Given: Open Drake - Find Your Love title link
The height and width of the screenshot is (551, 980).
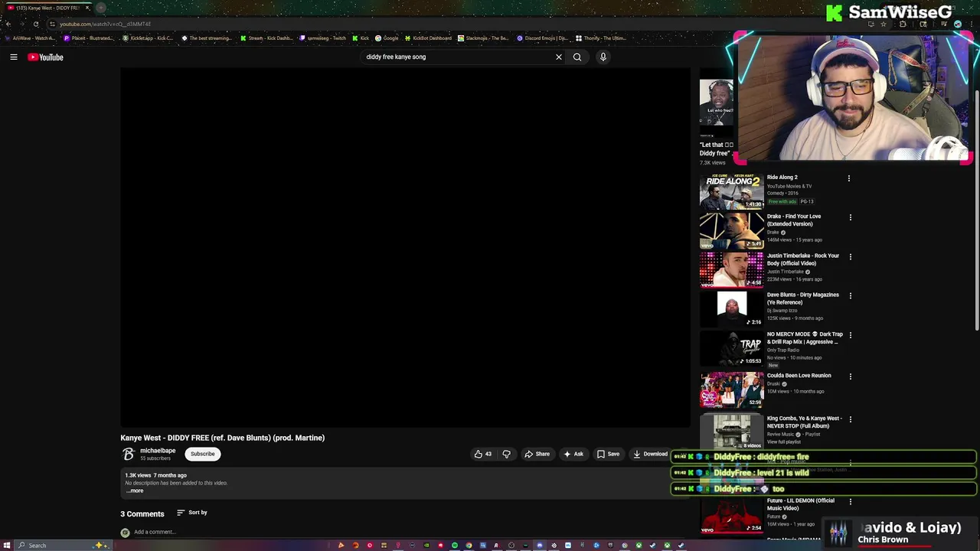Looking at the screenshot, I should [x=794, y=220].
